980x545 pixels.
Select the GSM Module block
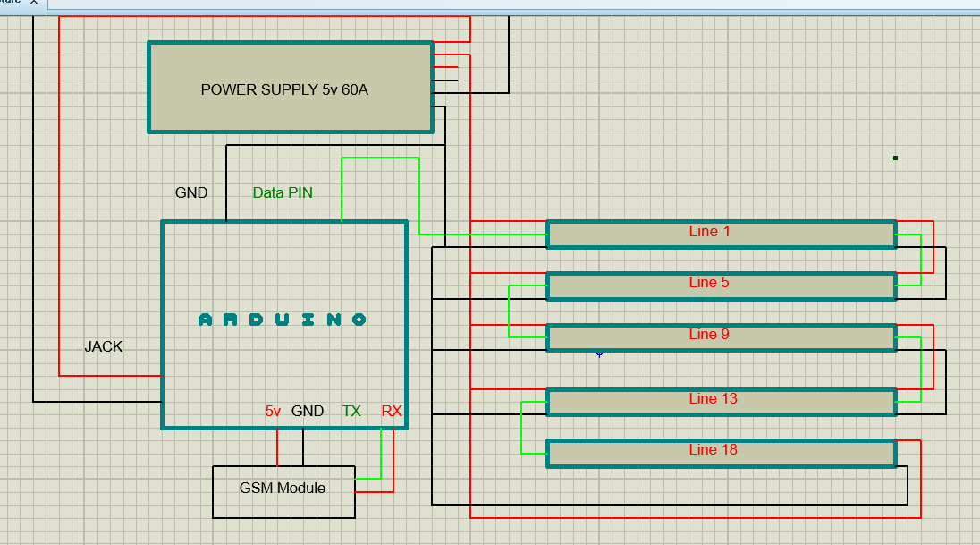coord(283,492)
